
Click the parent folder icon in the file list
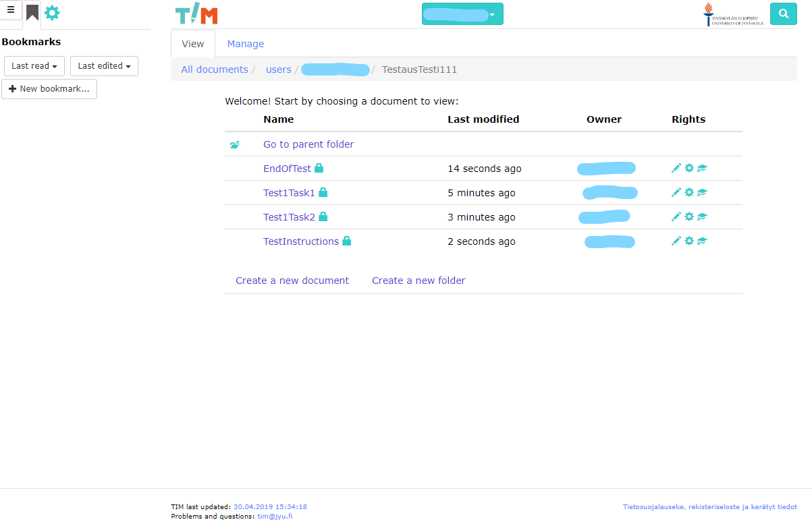coord(234,144)
